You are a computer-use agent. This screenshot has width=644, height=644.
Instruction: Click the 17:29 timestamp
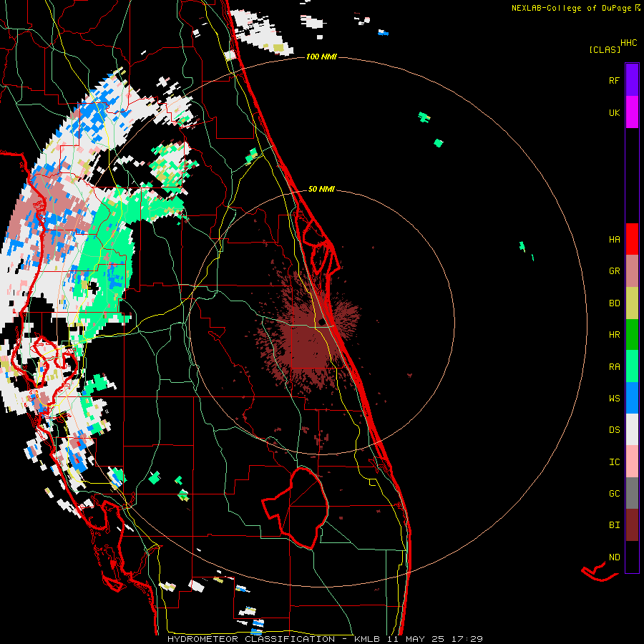coord(466,639)
